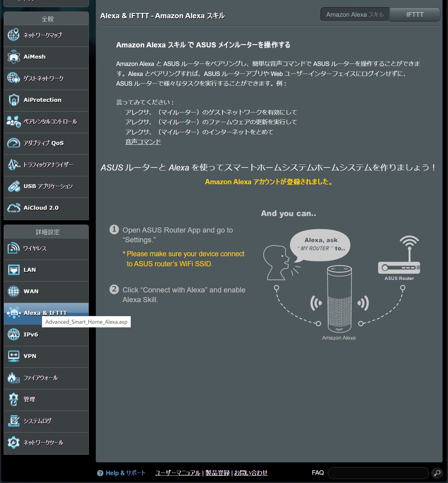Image resolution: width=448 pixels, height=483 pixels.
Task: Open the 音声コマンド link
Action: (x=143, y=142)
